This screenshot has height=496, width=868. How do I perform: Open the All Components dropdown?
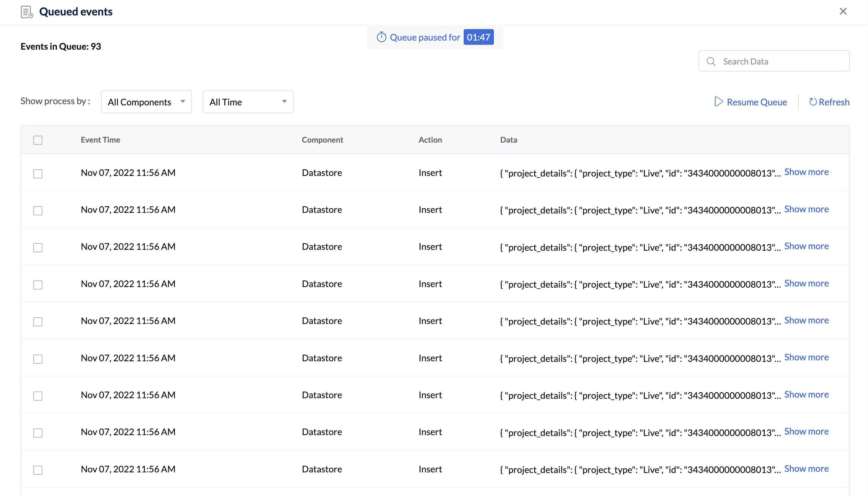point(146,101)
